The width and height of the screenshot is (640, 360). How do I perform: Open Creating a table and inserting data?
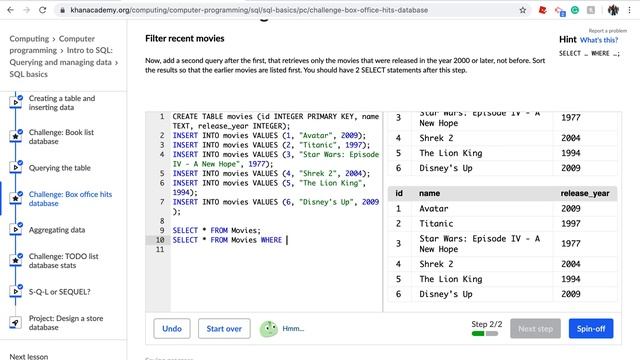62,103
